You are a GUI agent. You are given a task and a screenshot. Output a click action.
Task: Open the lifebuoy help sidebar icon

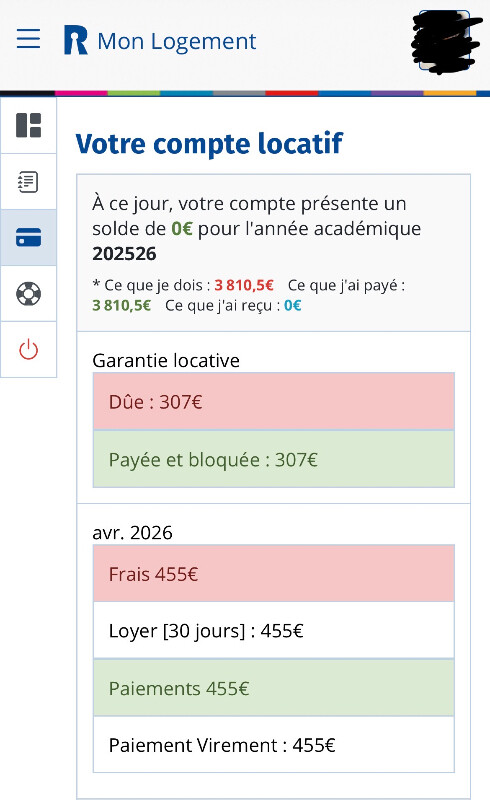pyautogui.click(x=29, y=294)
